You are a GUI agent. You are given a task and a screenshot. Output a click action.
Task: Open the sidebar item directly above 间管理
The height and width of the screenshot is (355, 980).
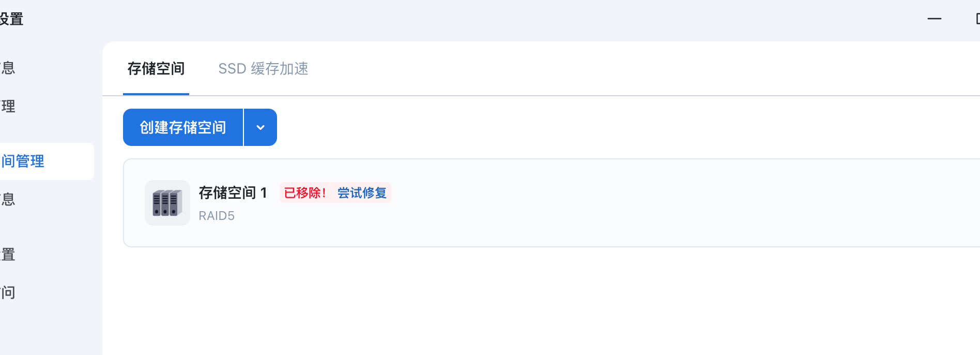(x=8, y=107)
